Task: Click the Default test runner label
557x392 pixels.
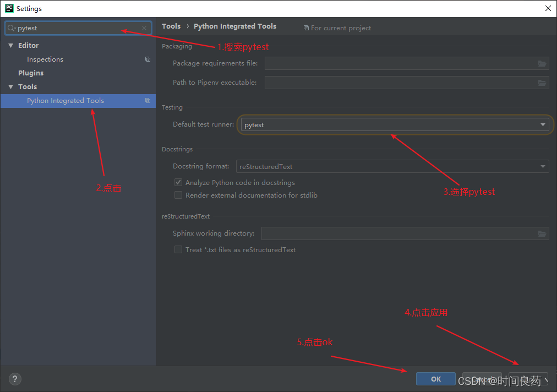Action: 203,124
